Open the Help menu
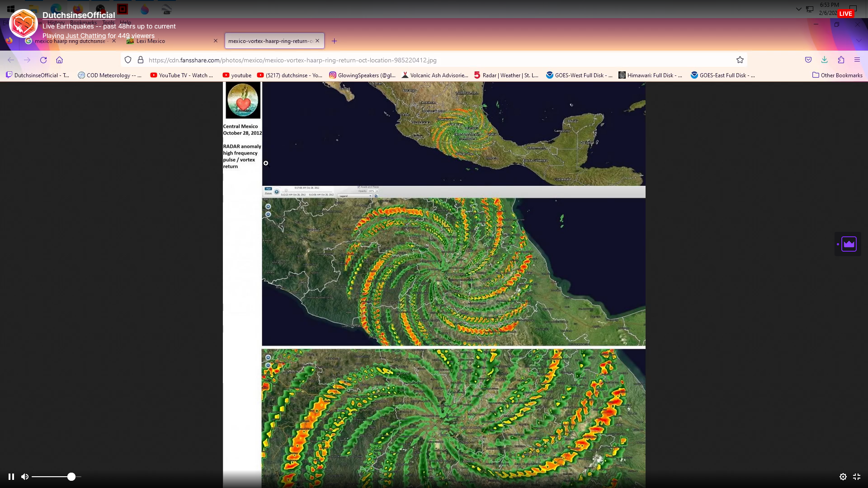The height and width of the screenshot is (488, 868). [x=126, y=23]
